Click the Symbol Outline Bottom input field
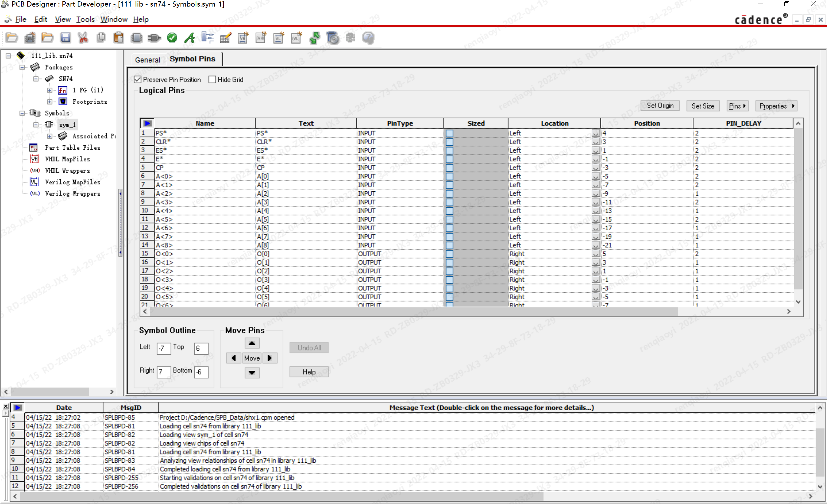This screenshot has width=827, height=504. tap(201, 372)
